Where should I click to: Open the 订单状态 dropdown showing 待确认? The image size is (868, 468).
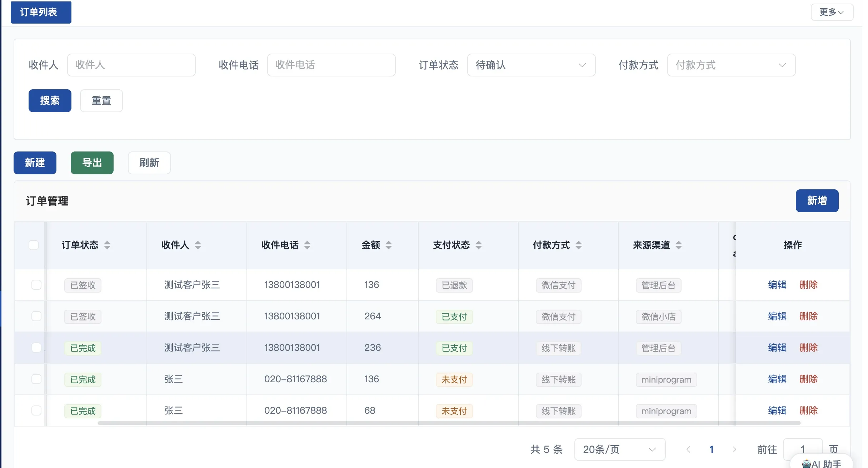(531, 65)
